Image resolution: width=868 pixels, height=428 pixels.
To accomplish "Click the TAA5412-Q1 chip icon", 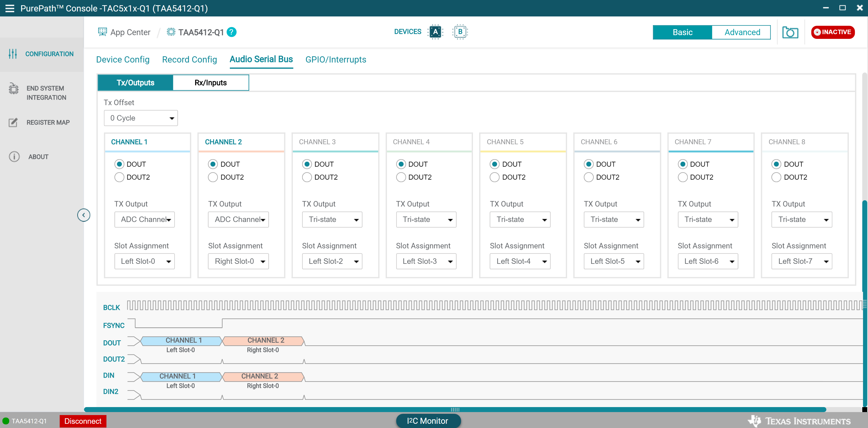I will (x=171, y=32).
